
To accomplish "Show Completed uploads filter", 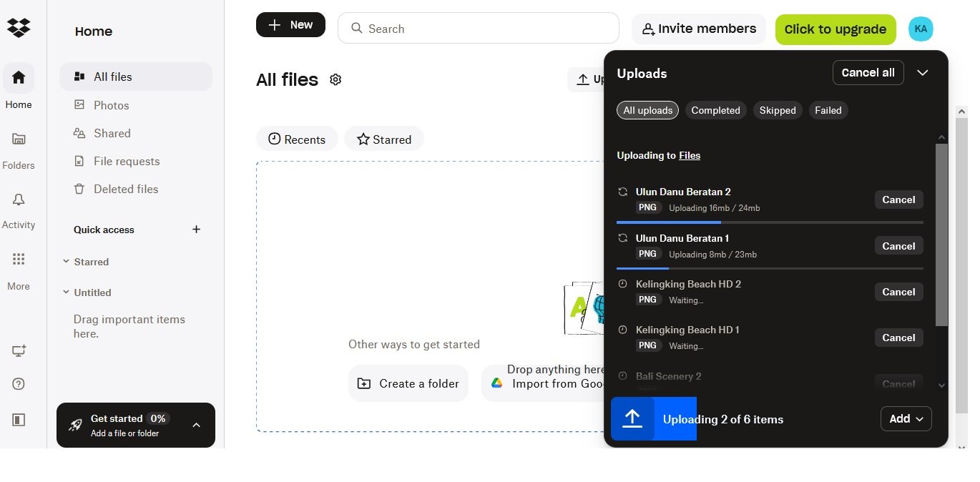I will [715, 110].
